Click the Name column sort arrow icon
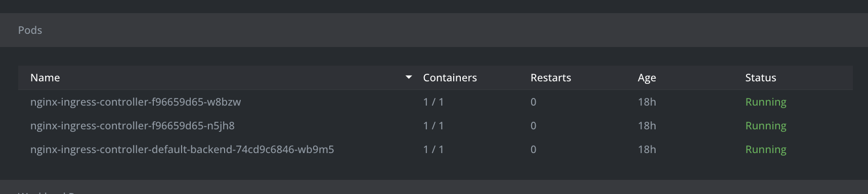Screen dimensions: 868x194 [409, 77]
